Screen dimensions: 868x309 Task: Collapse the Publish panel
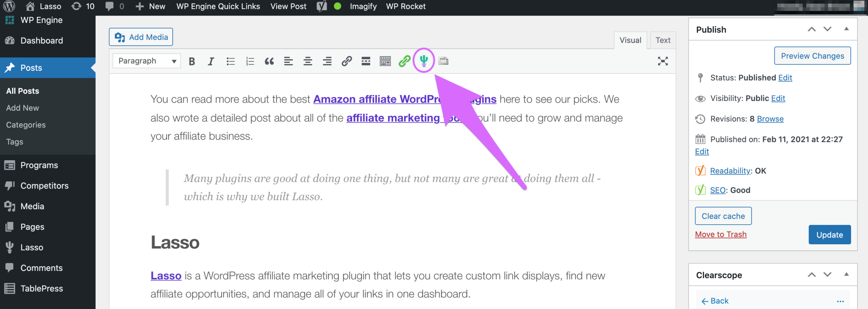tap(846, 29)
